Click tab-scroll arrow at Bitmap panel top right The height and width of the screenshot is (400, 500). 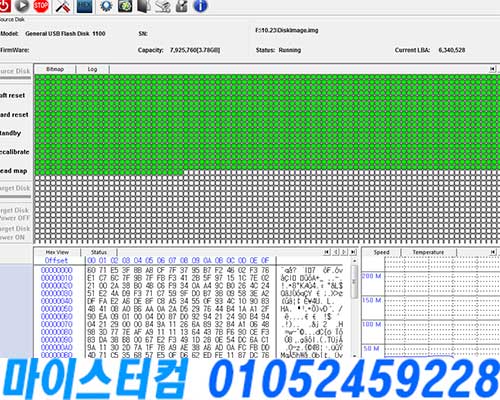click(492, 69)
